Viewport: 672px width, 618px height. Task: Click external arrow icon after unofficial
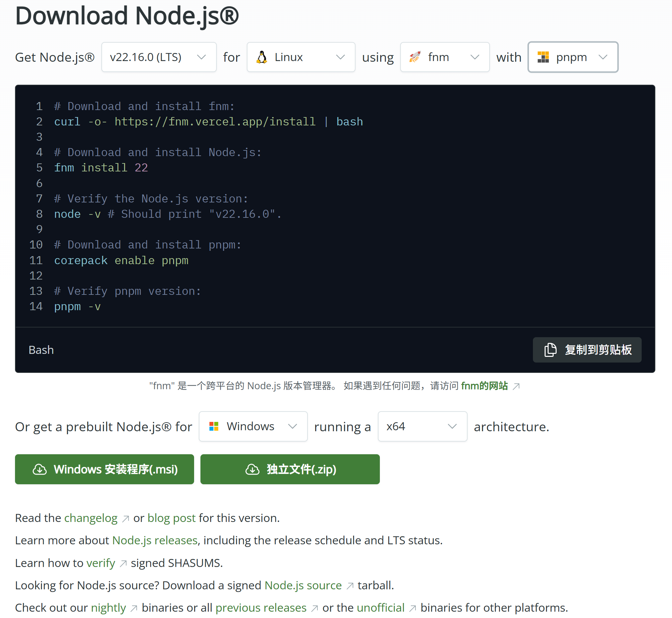413,608
